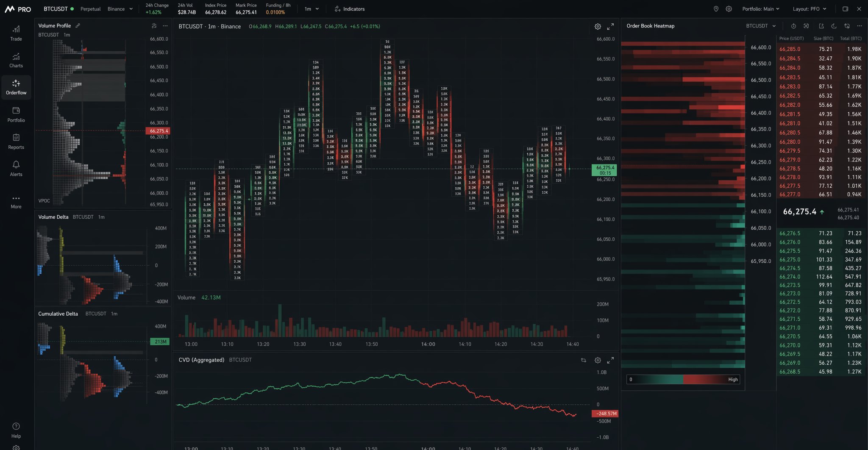Open Alerts bell in sidebar
868x450 pixels.
click(x=16, y=169)
